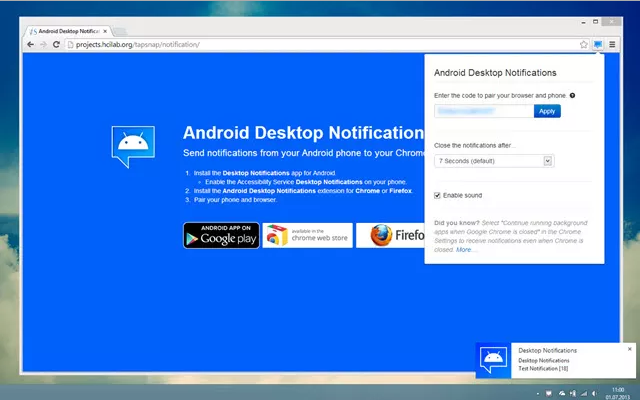The width and height of the screenshot is (640, 400).
Task: Open the Google Play store badge
Action: pos(221,235)
